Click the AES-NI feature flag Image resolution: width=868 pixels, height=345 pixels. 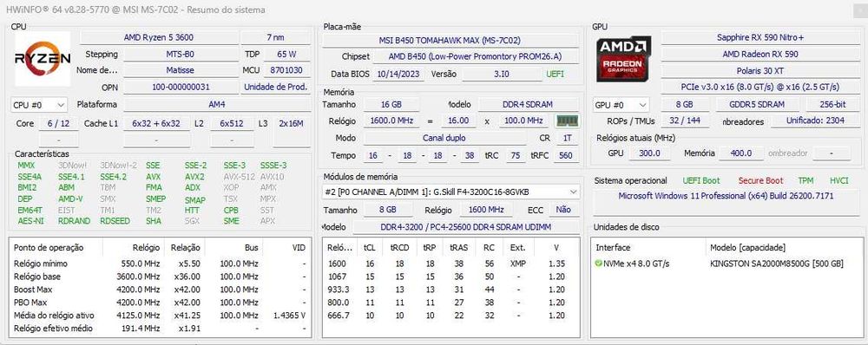click(x=30, y=221)
